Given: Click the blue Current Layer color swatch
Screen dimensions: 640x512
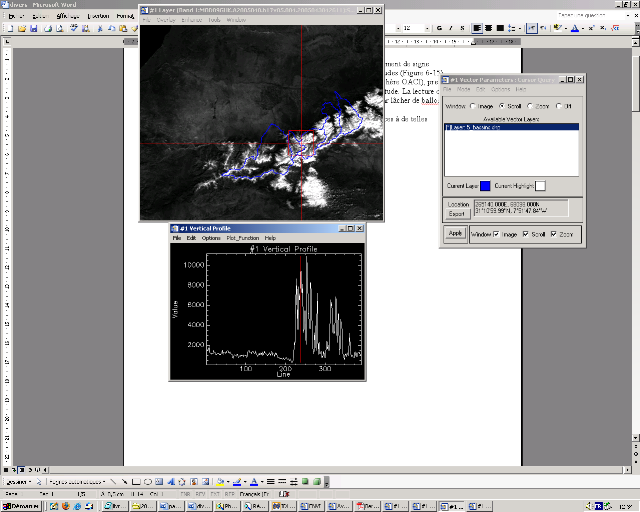Looking at the screenshot, I should click(485, 185).
